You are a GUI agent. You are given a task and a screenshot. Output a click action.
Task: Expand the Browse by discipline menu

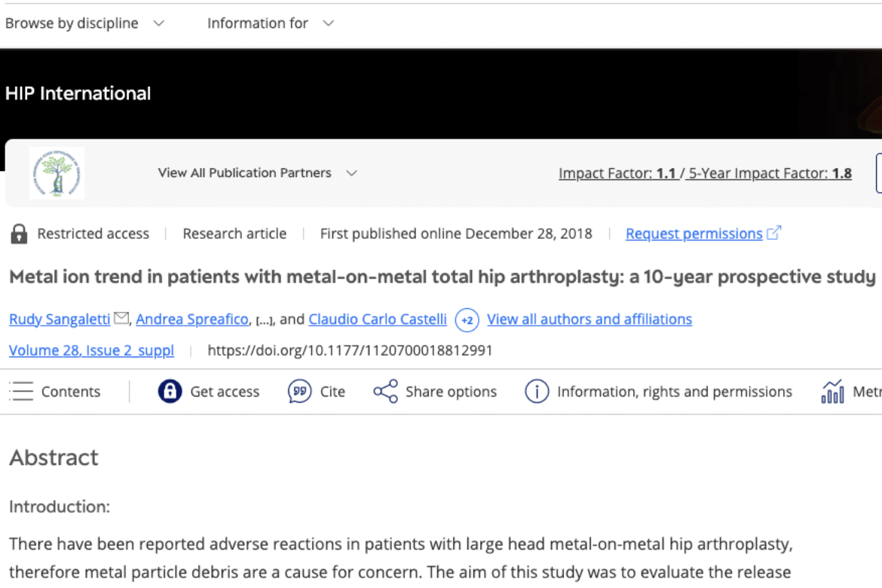[84, 23]
